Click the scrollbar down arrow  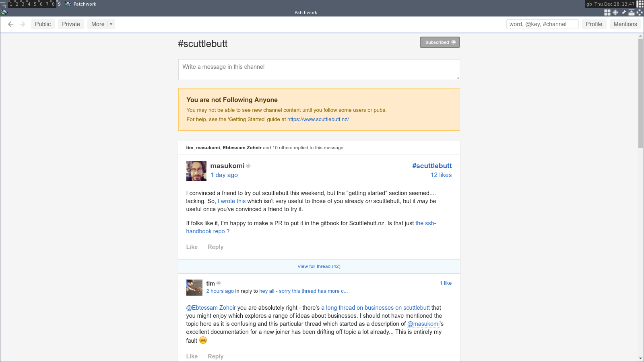(640, 358)
